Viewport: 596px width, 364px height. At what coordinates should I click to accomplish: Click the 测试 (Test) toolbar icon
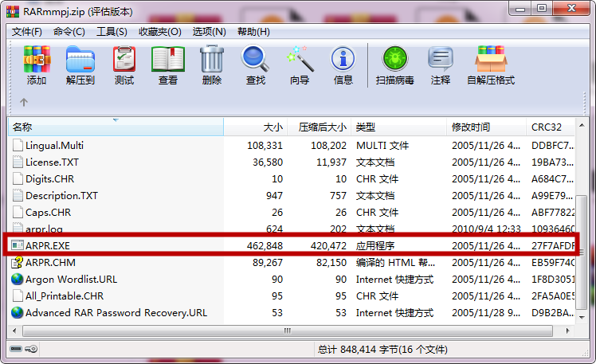[x=124, y=59]
